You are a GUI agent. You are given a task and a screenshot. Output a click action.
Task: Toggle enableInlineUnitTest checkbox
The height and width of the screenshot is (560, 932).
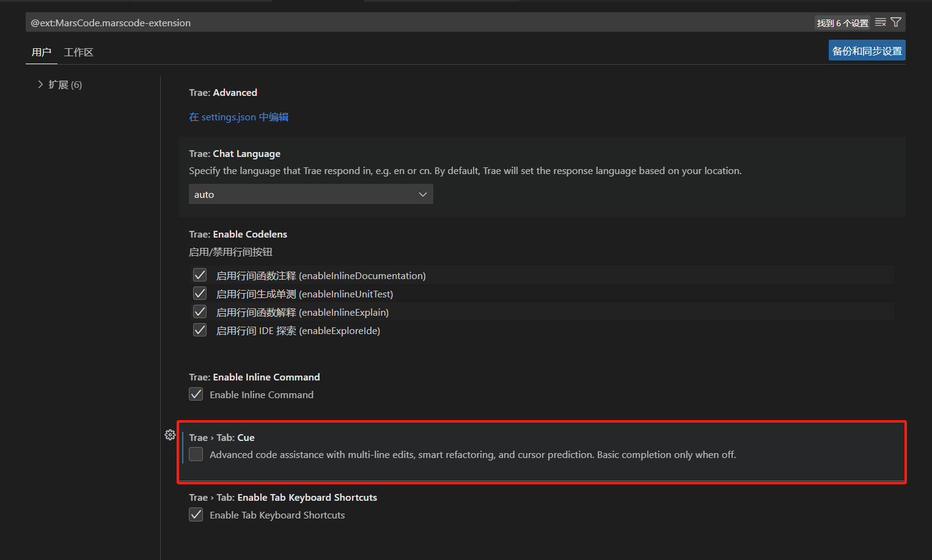[x=200, y=293]
